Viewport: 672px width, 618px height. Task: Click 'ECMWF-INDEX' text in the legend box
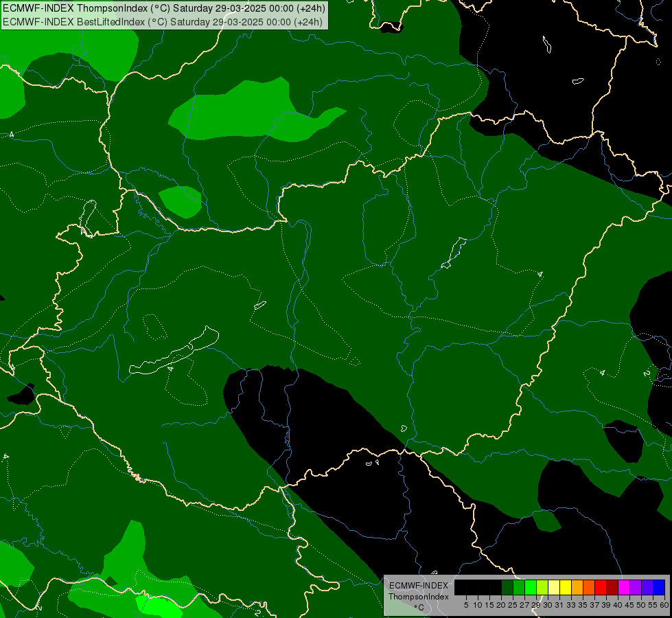pos(419,586)
